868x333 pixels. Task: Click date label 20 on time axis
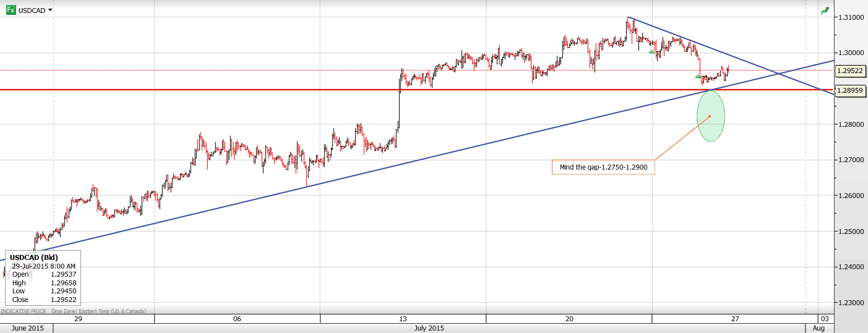pos(569,319)
